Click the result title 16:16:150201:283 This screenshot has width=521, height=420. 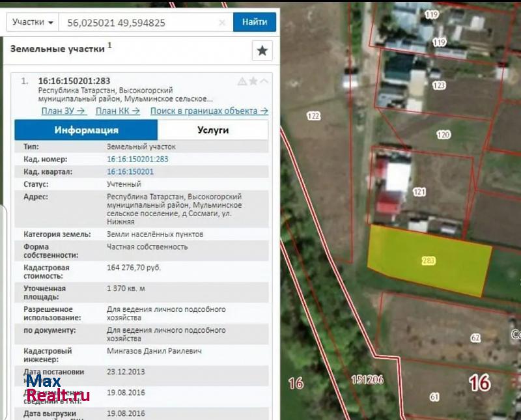click(74, 81)
